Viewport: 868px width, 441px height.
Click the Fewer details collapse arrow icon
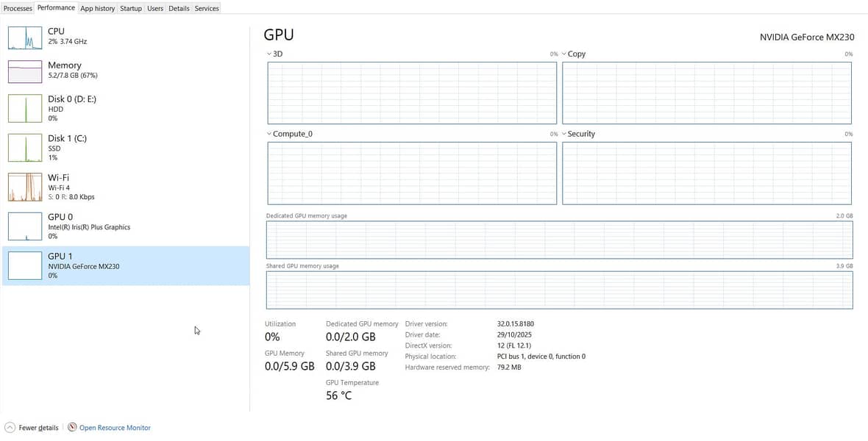click(x=10, y=427)
